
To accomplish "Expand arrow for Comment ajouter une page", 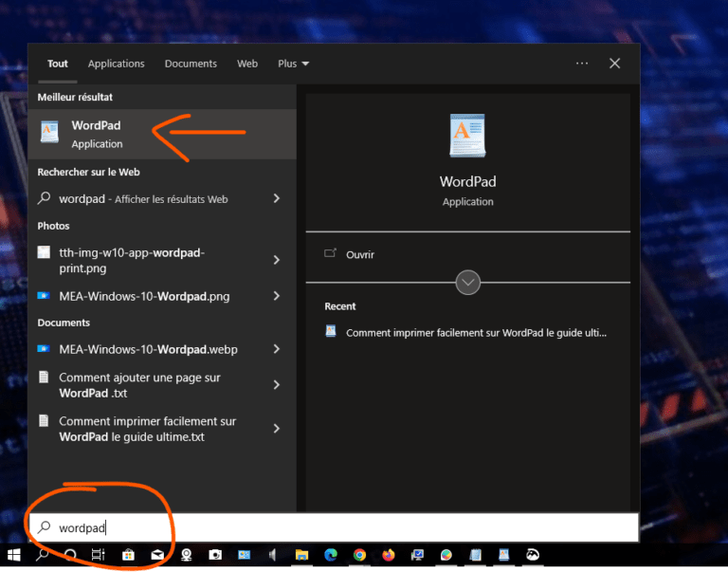I will point(276,385).
